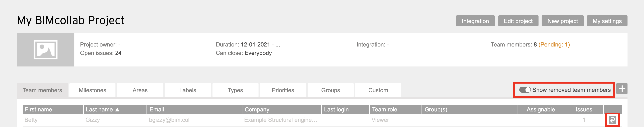Click the Pending: 1 link
644x127 pixels.
pyautogui.click(x=554, y=45)
